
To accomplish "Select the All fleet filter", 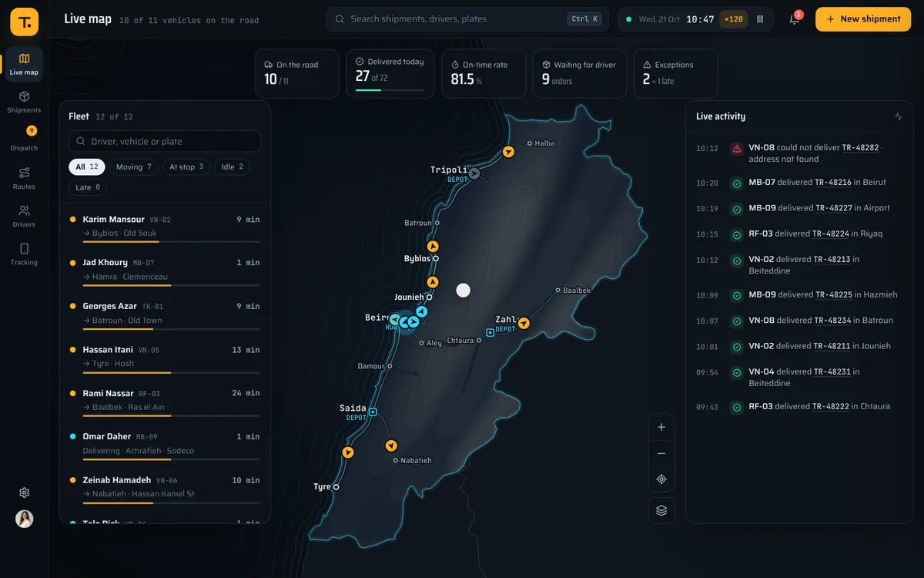I will pyautogui.click(x=87, y=166).
